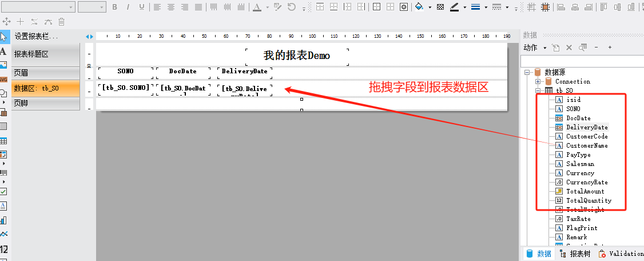Image resolution: width=644 pixels, height=261 pixels.
Task: Select the arrow pointer tool
Action: (3, 37)
